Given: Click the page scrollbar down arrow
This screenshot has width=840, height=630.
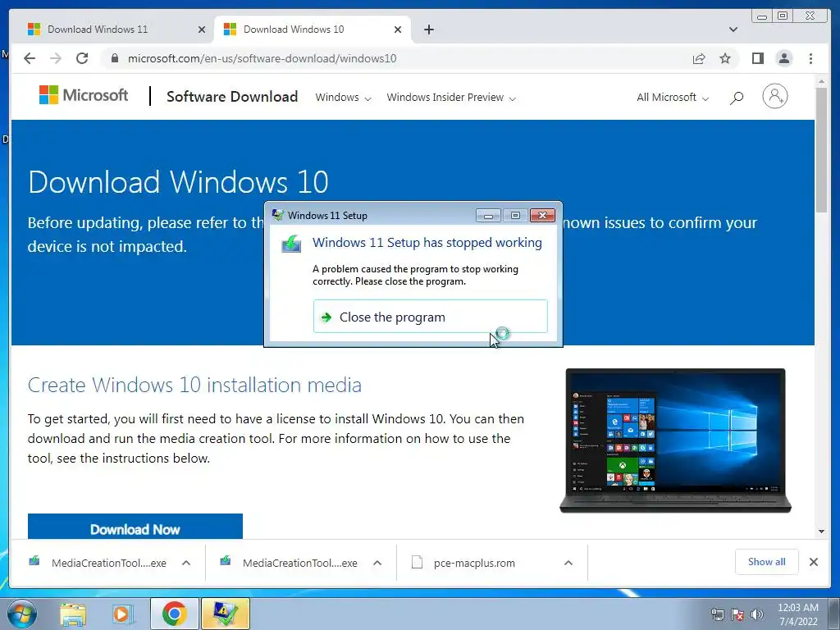Looking at the screenshot, I should click(x=821, y=532).
